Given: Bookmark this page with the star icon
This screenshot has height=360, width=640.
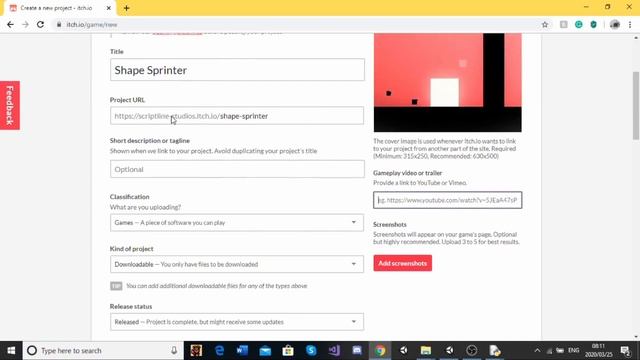Looking at the screenshot, I should (x=544, y=24).
